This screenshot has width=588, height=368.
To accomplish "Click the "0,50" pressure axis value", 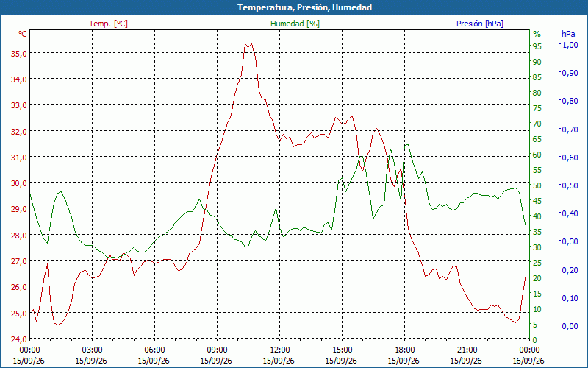I will 570,185.
